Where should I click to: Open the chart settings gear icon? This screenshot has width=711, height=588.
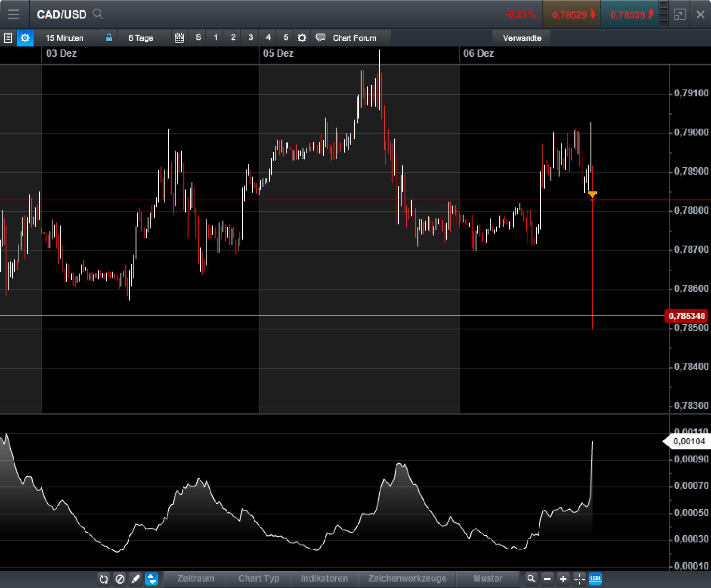pyautogui.click(x=25, y=38)
